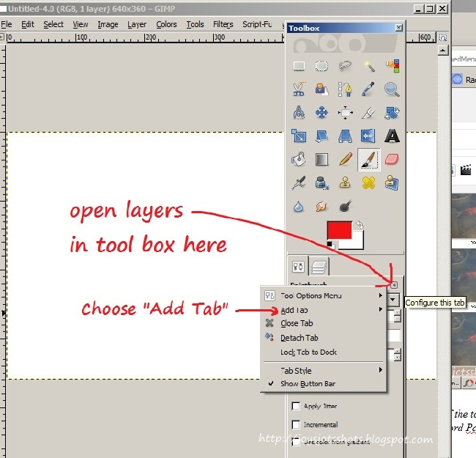Toggle Show Button Bar option

pos(323,383)
